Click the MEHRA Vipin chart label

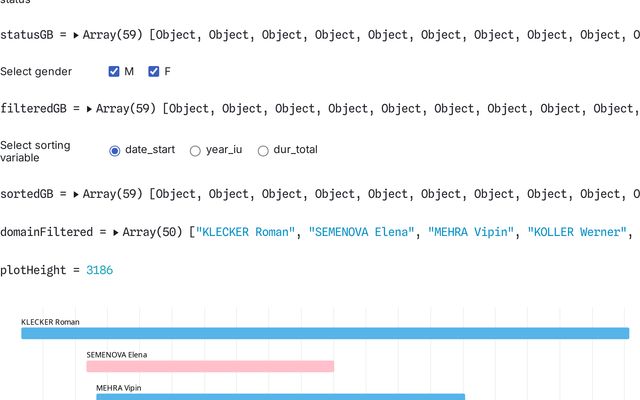120,386
